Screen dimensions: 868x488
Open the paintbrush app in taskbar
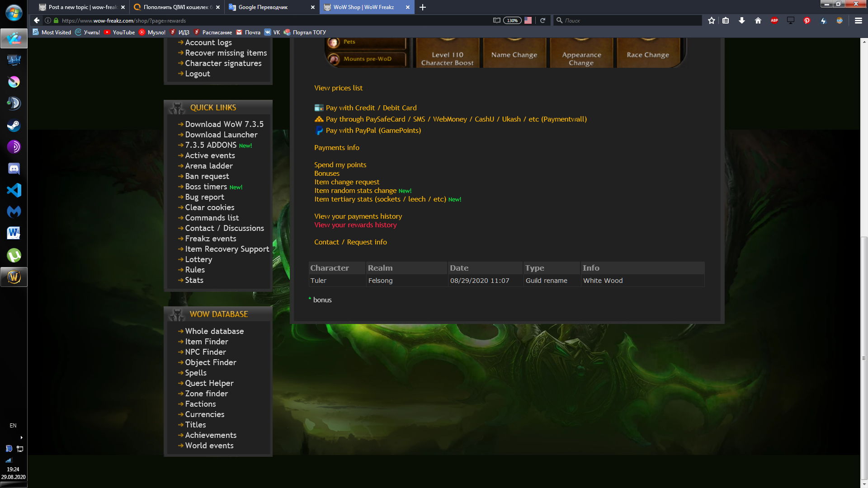14,82
